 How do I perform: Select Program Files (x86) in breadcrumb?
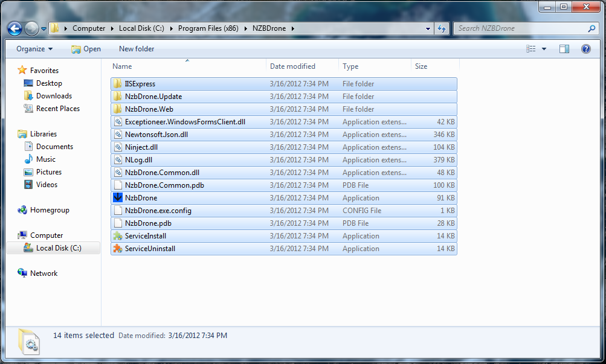tap(208, 28)
